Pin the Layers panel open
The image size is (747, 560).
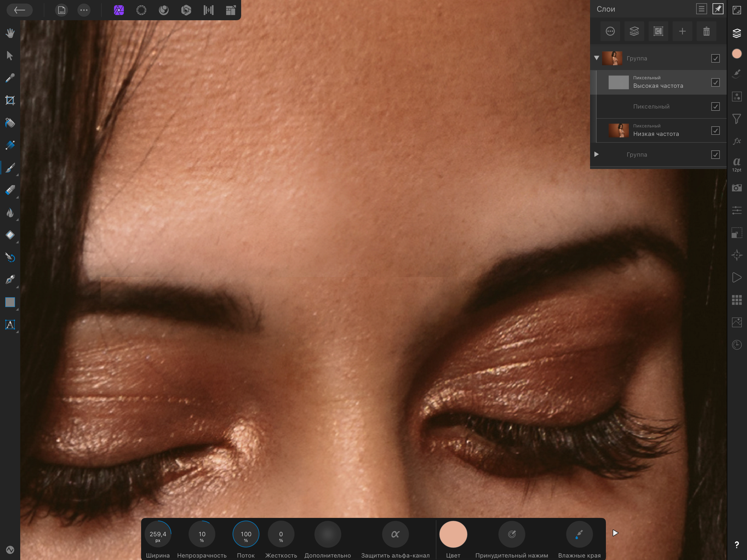tap(718, 9)
